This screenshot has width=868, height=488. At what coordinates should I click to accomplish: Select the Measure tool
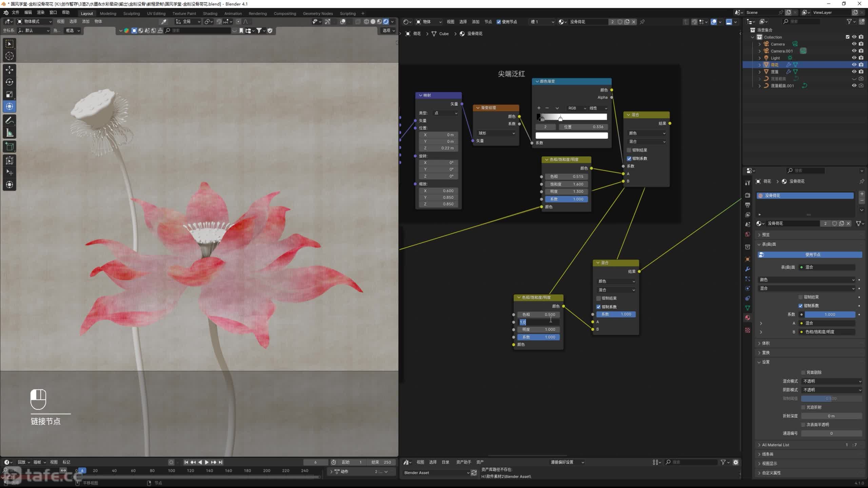coord(9,133)
